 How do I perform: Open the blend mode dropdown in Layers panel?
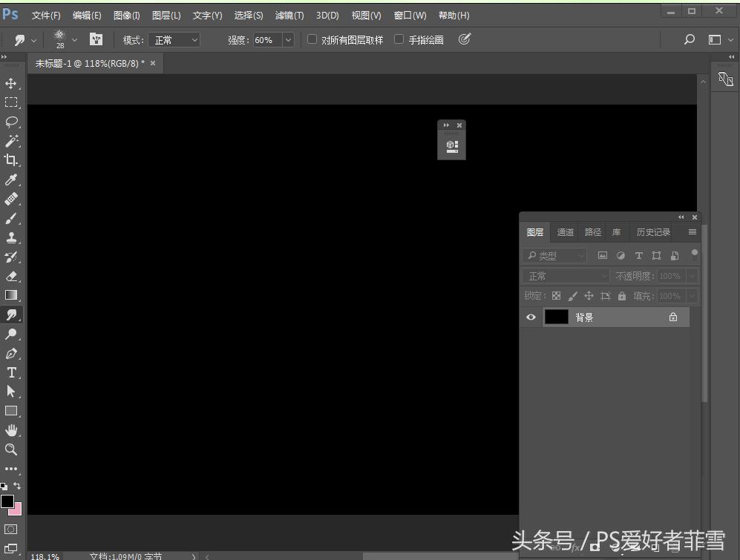click(x=564, y=275)
